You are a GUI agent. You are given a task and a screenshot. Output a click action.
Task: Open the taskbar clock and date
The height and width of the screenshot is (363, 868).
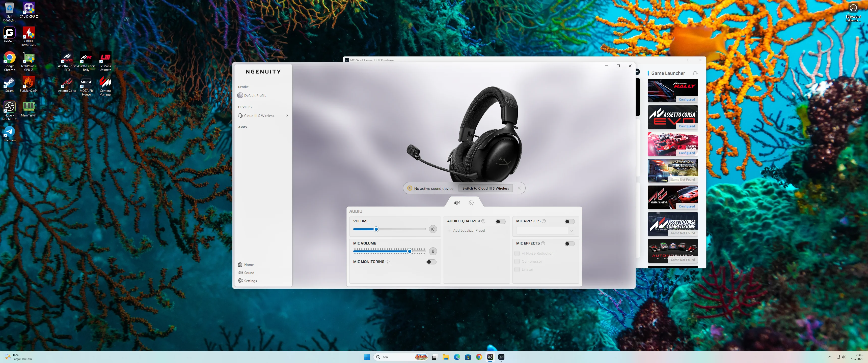point(856,357)
